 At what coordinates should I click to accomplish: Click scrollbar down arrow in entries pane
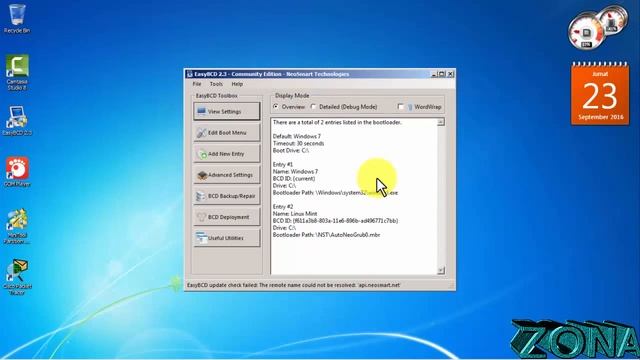point(441,270)
